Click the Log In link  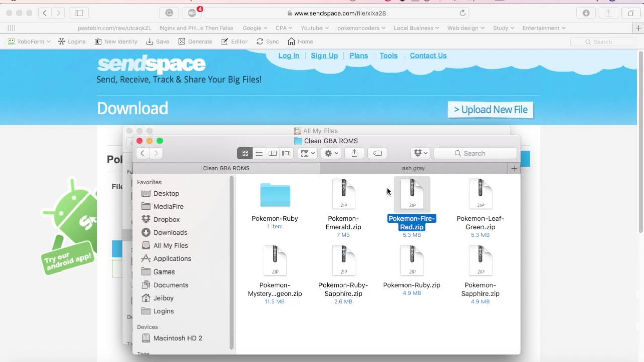[289, 56]
